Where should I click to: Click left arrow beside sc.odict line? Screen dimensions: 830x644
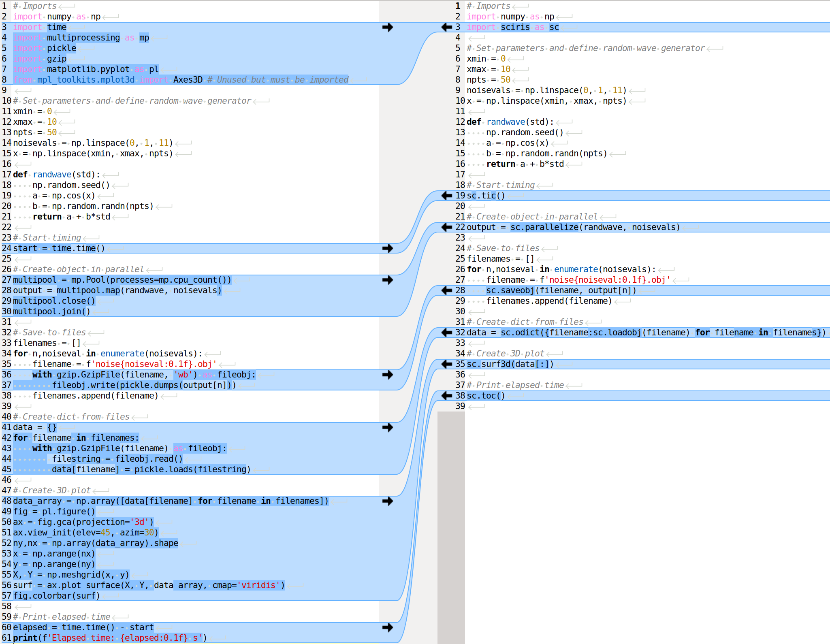coord(446,333)
